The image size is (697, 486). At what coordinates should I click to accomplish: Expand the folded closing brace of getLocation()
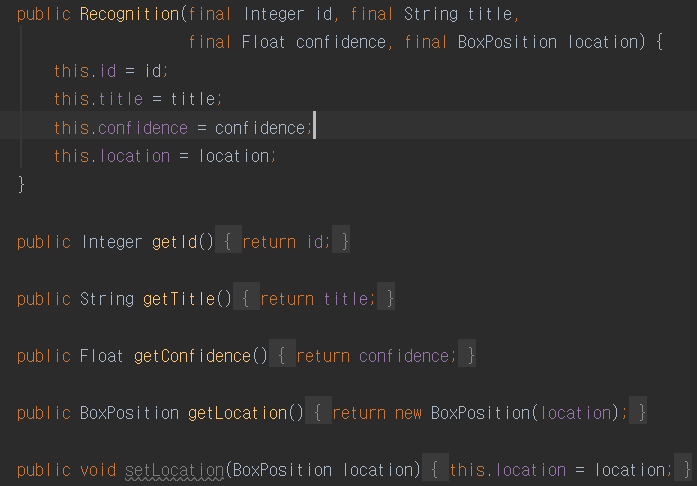[x=638, y=411]
